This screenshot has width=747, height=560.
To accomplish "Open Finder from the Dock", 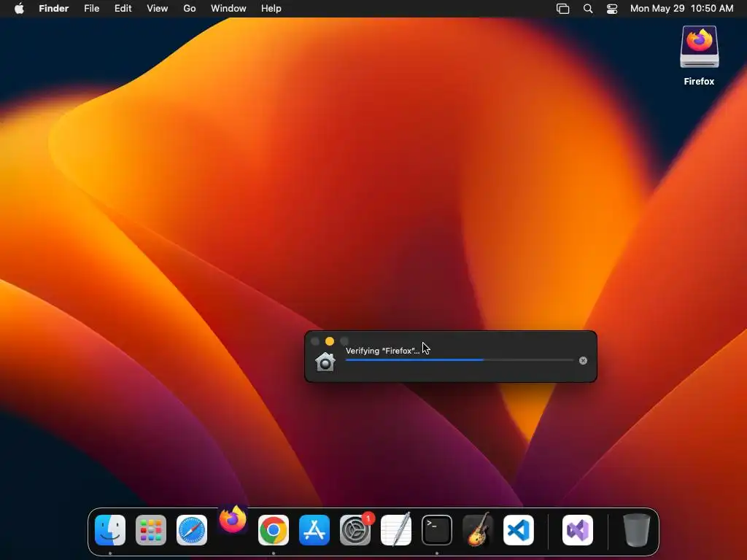I will [x=110, y=530].
